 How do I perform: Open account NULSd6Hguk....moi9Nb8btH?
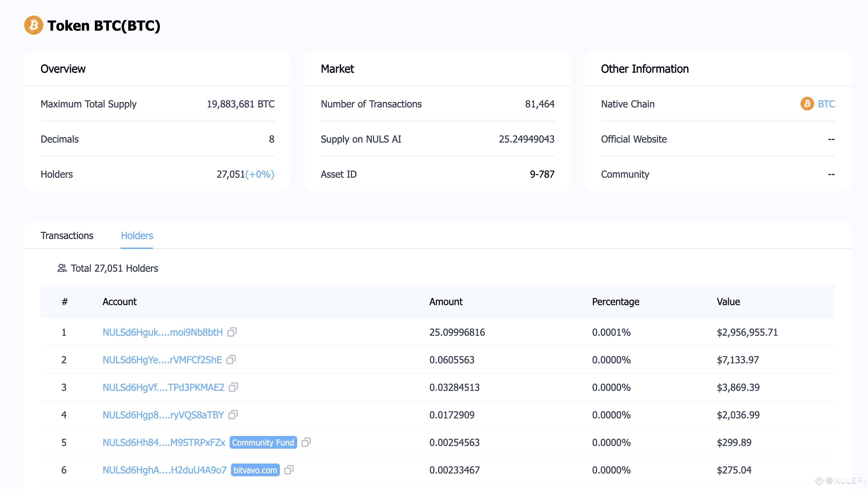[x=163, y=332]
